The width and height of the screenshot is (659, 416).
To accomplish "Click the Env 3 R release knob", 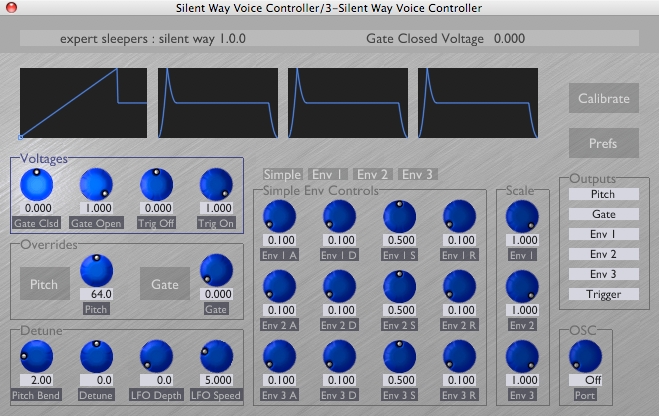I will tap(460, 356).
